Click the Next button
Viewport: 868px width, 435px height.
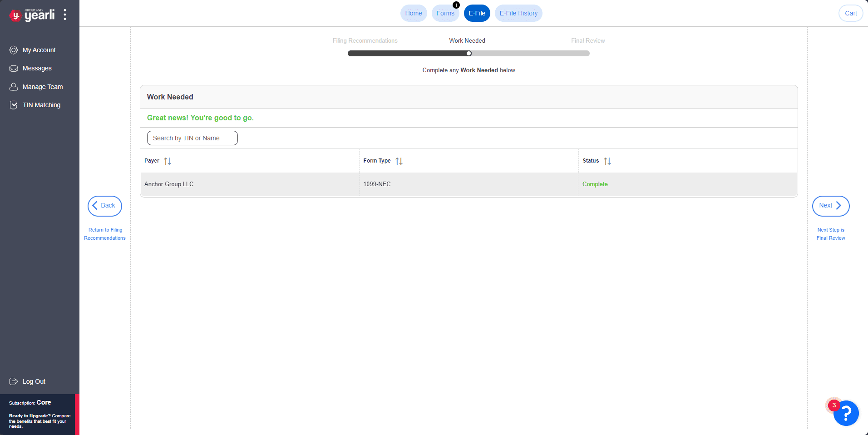coord(831,206)
